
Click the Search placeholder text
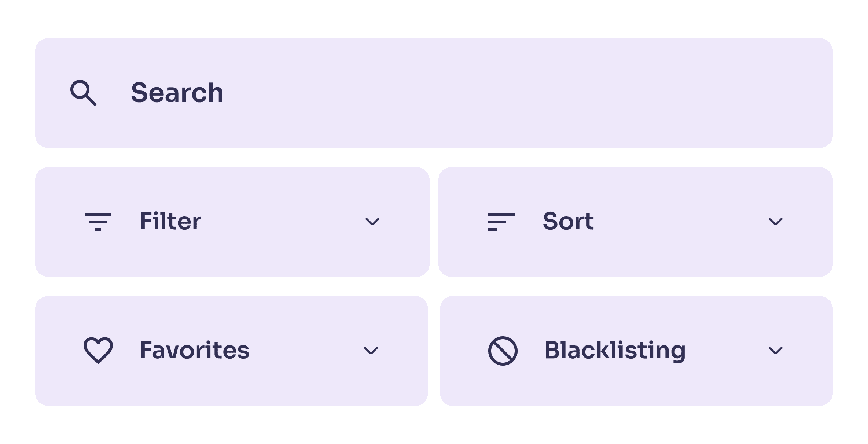pyautogui.click(x=177, y=93)
